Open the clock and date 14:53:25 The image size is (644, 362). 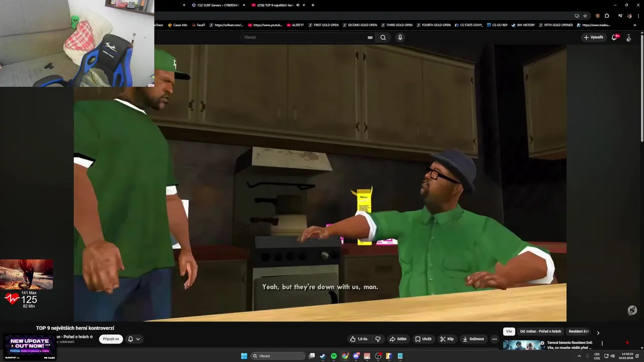pyautogui.click(x=626, y=356)
